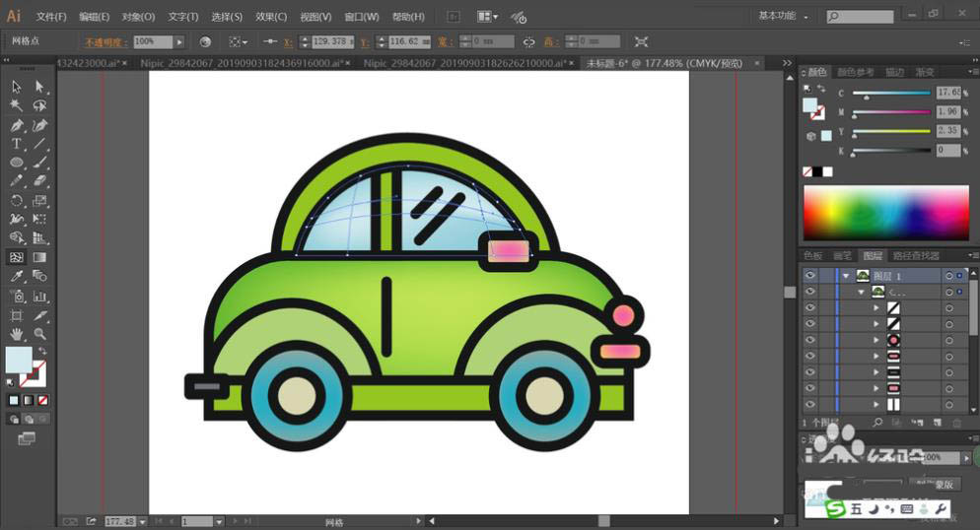Click the X coordinate input field
This screenshot has width=980, height=530.
(332, 41)
